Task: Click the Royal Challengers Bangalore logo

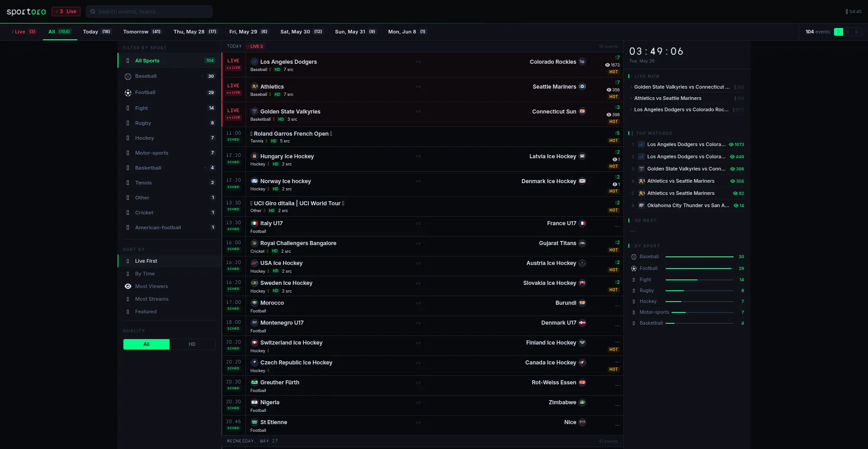Action: (255, 243)
